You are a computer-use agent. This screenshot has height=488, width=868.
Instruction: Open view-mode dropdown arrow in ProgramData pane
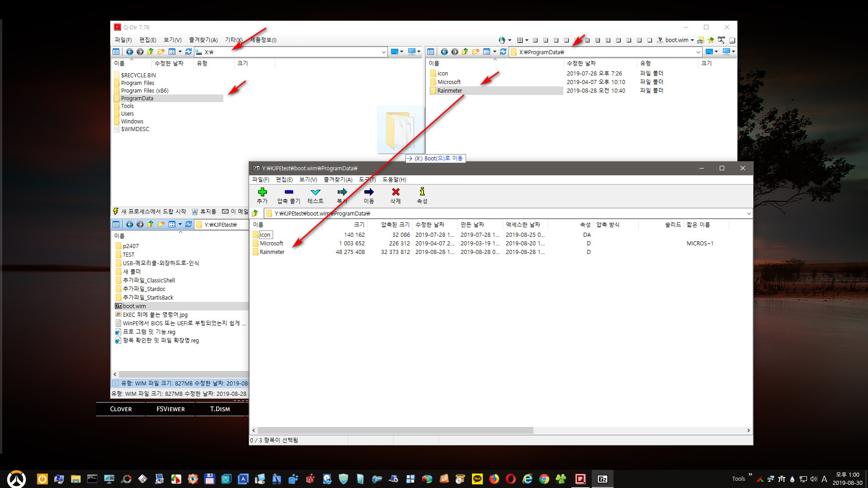point(495,52)
